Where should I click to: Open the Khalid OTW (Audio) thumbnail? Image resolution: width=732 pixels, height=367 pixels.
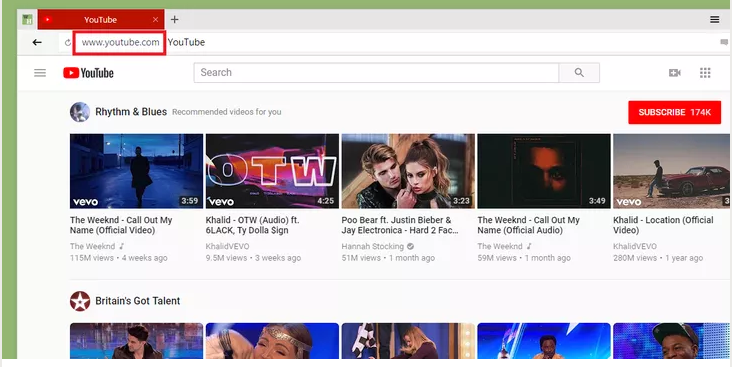point(272,171)
